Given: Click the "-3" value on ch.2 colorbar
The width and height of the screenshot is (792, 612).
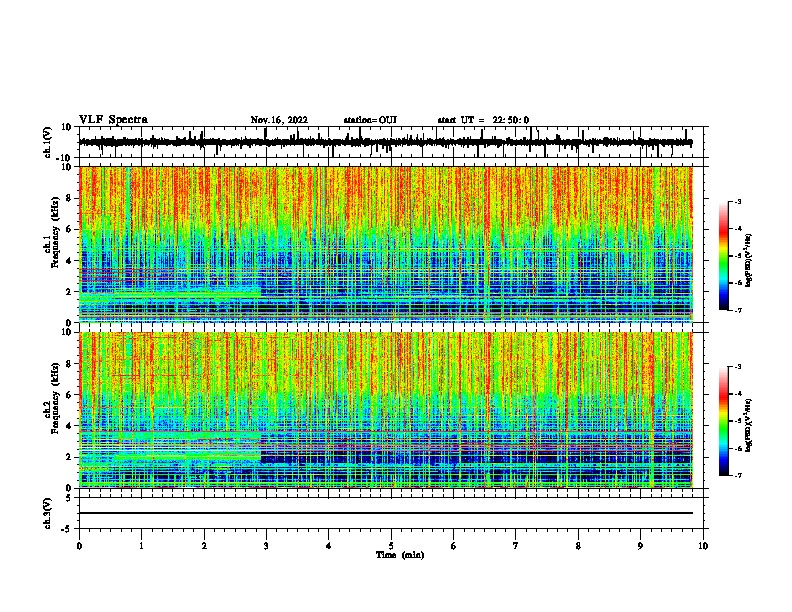Looking at the screenshot, I should point(737,367).
